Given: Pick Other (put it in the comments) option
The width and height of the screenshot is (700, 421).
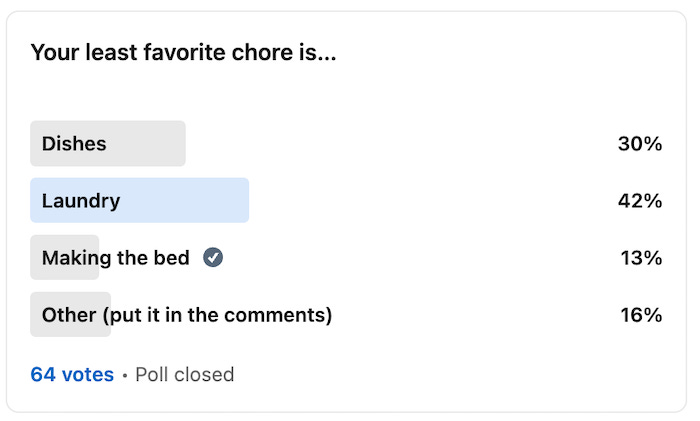Looking at the screenshot, I should pos(186,315).
